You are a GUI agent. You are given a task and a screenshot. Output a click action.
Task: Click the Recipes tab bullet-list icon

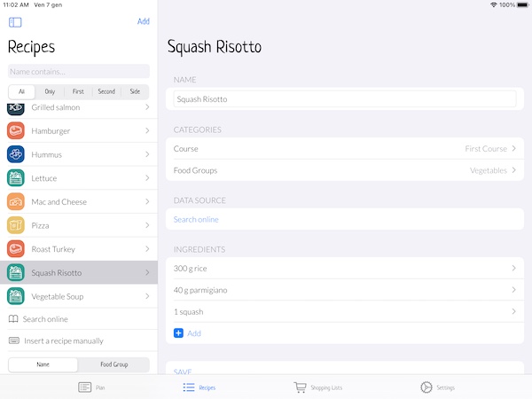click(189, 387)
